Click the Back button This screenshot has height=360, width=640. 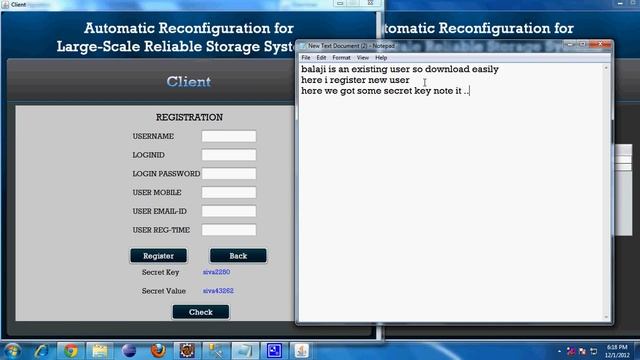point(238,256)
